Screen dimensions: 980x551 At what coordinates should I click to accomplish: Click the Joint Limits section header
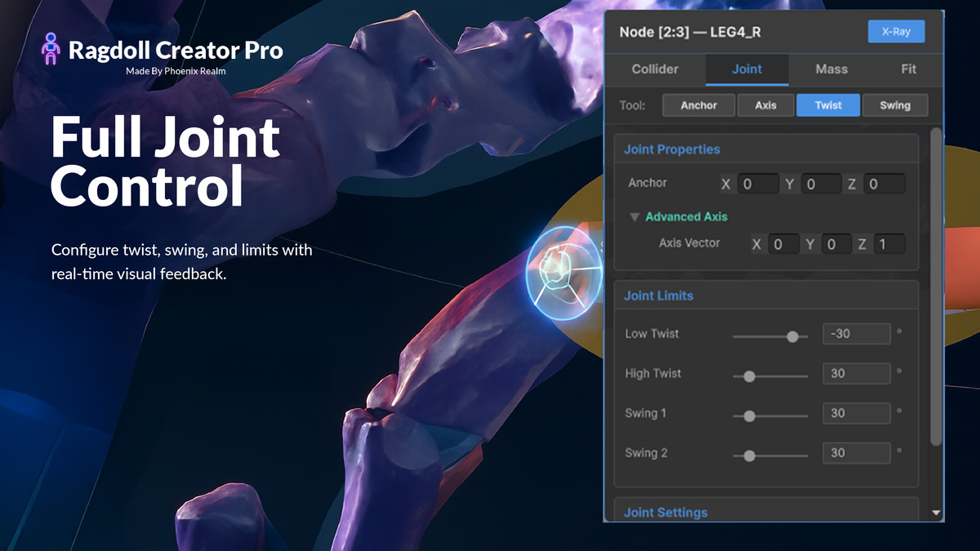click(x=658, y=295)
